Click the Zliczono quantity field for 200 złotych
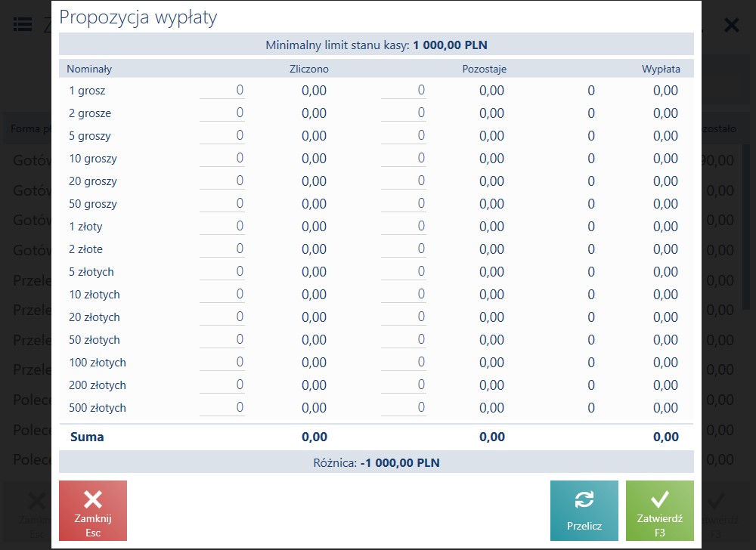 222,385
